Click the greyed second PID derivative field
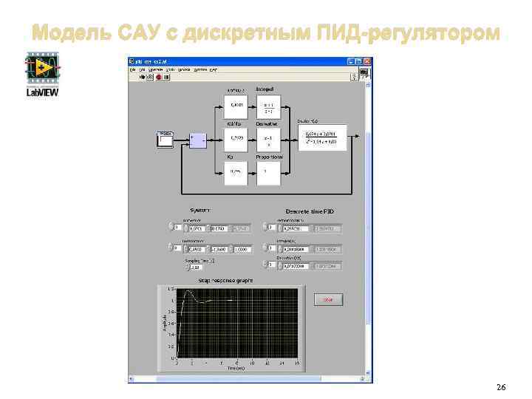 (327, 266)
